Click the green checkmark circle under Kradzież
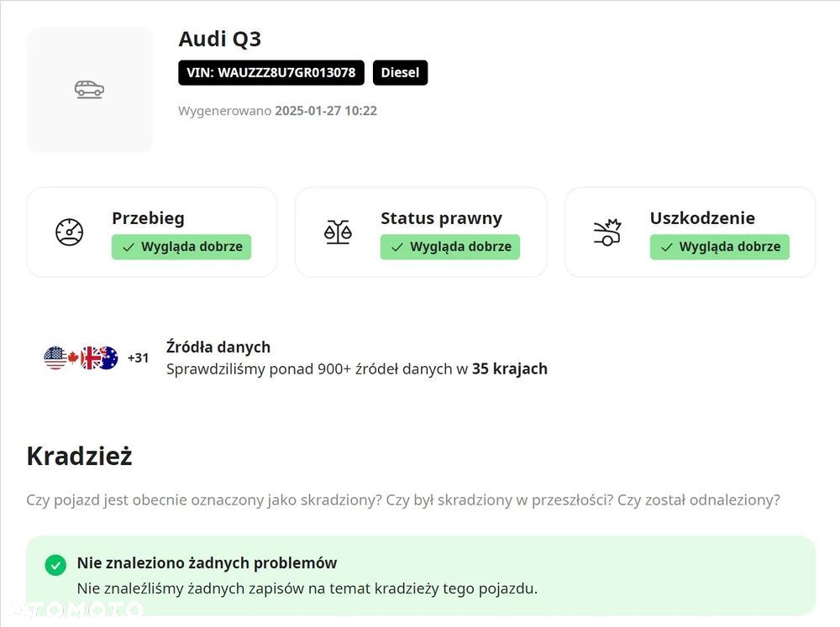Screen dimensions: 840x627 [55, 564]
